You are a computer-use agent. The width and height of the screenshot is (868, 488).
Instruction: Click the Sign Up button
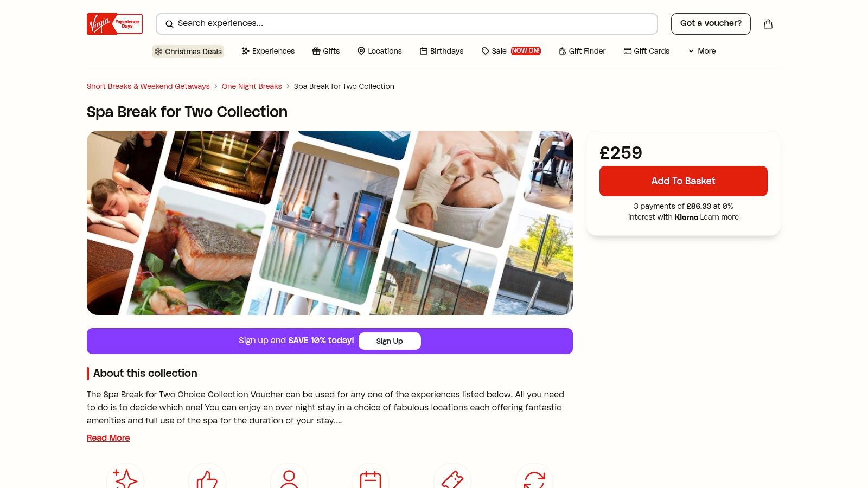pos(390,341)
